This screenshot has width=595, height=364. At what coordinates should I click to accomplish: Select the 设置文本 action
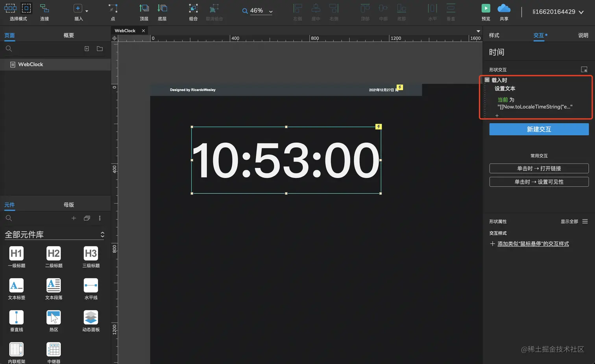pyautogui.click(x=505, y=89)
